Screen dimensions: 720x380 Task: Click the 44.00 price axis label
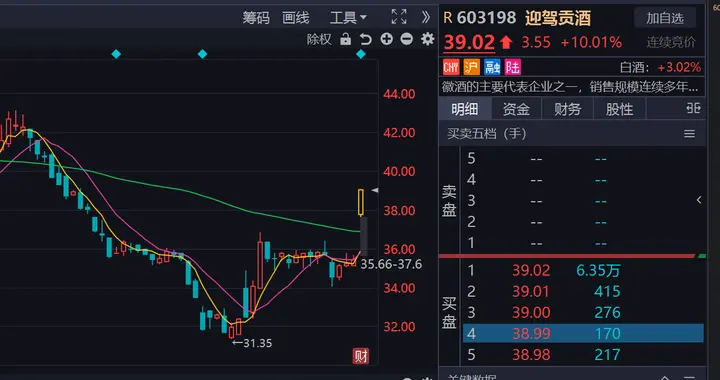coord(399,94)
